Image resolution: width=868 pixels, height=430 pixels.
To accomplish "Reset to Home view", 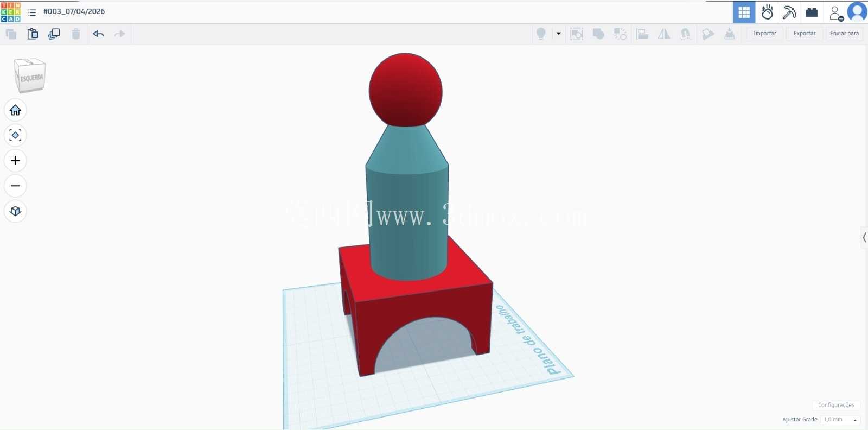I will 15,110.
